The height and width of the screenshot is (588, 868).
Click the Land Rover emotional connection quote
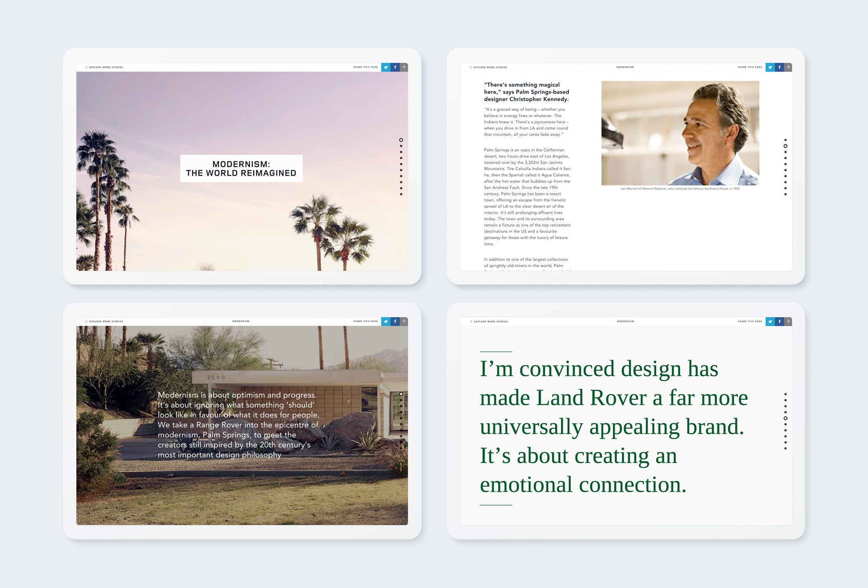pos(614,427)
